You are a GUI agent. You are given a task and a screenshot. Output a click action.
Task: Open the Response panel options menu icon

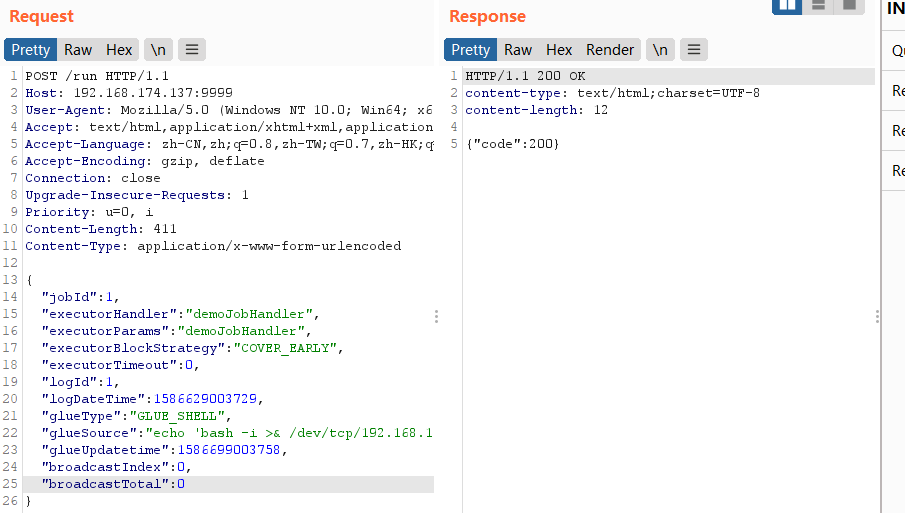(694, 50)
